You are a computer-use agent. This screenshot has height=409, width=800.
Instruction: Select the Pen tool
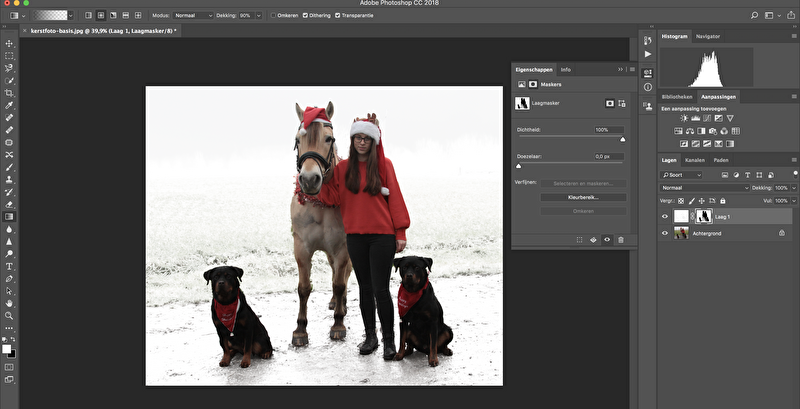(x=9, y=278)
